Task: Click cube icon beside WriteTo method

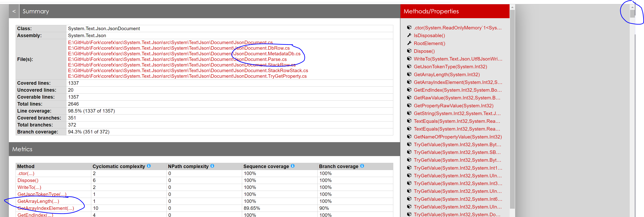Action: [x=409, y=59]
